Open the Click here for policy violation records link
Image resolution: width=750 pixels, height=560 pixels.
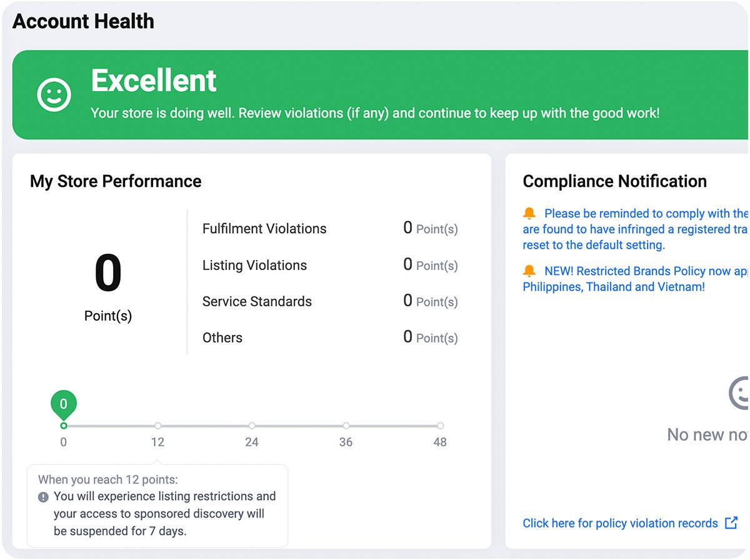[620, 523]
